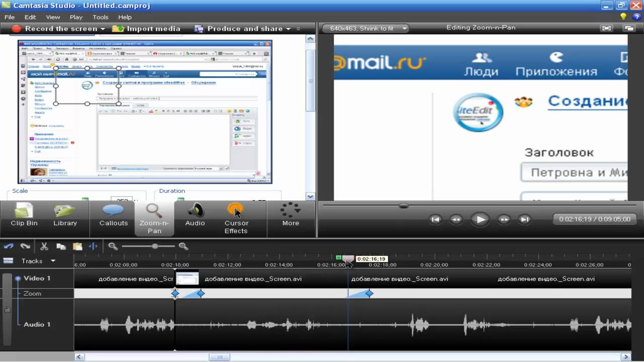Open the Cursor Effects tab

236,219
